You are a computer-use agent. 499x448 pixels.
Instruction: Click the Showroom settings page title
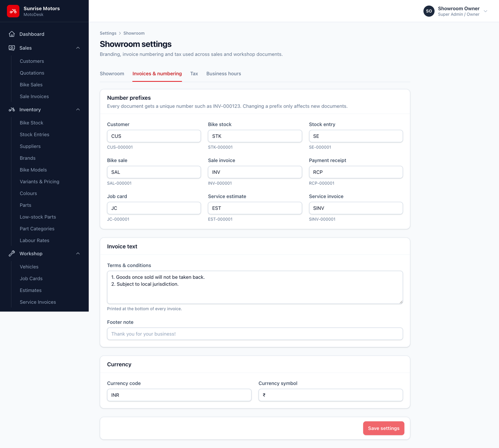[x=136, y=44]
